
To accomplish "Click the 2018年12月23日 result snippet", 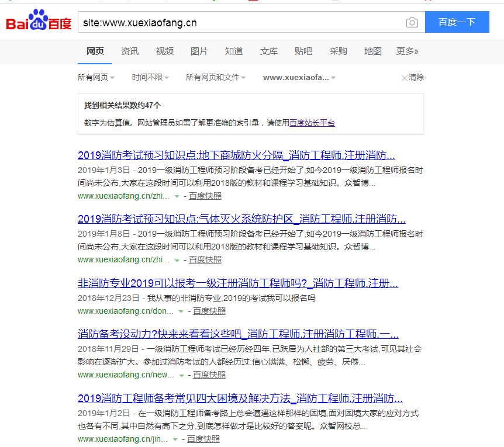I will (196, 298).
